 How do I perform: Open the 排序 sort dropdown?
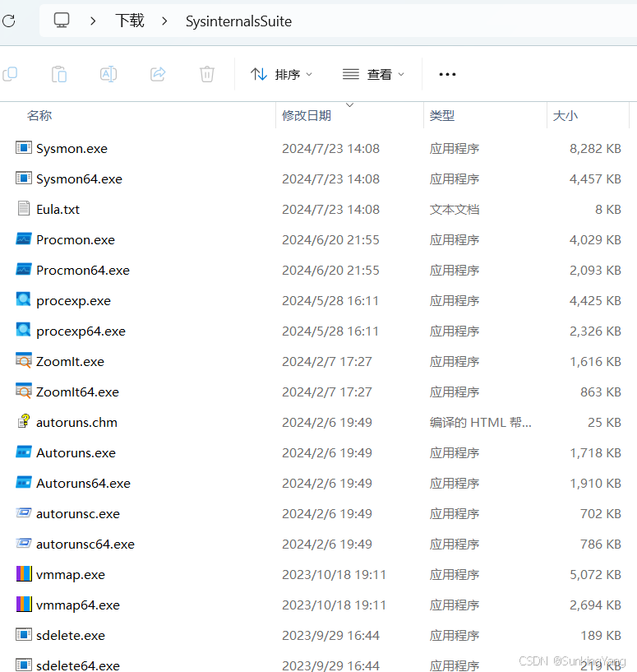pyautogui.click(x=281, y=75)
